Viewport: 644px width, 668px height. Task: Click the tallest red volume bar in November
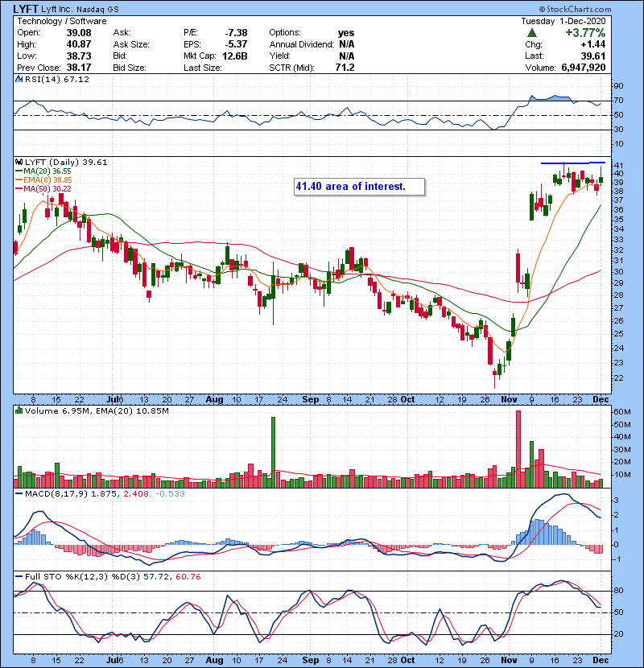(518, 449)
